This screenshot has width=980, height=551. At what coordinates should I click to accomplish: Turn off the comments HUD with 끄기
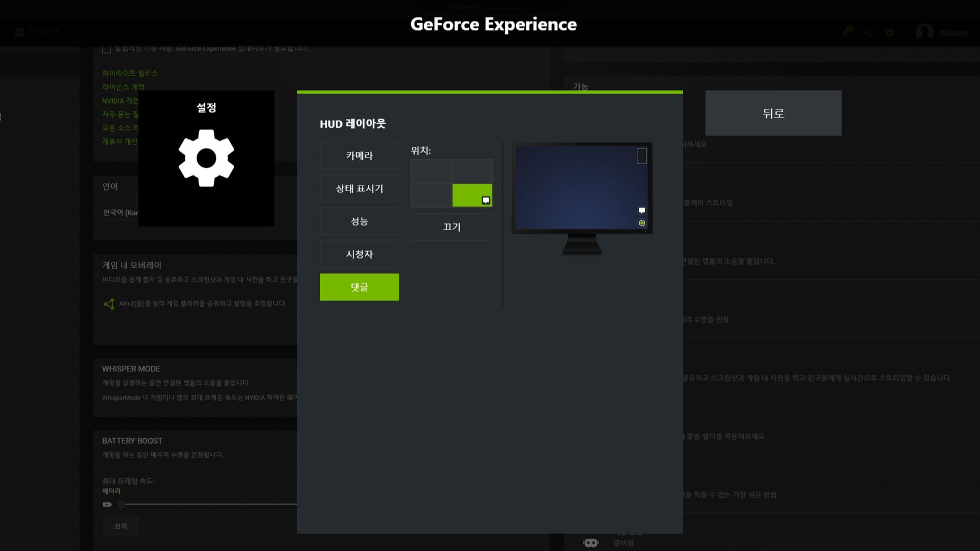452,227
